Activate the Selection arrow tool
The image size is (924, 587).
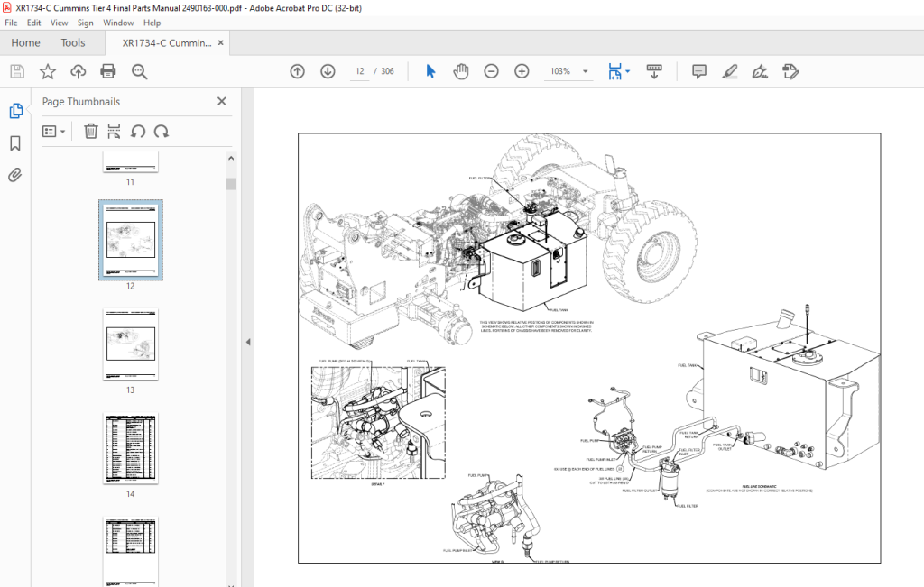[x=430, y=71]
